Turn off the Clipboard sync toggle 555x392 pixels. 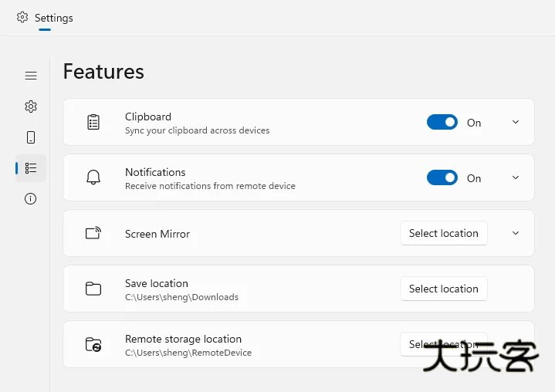tap(442, 122)
